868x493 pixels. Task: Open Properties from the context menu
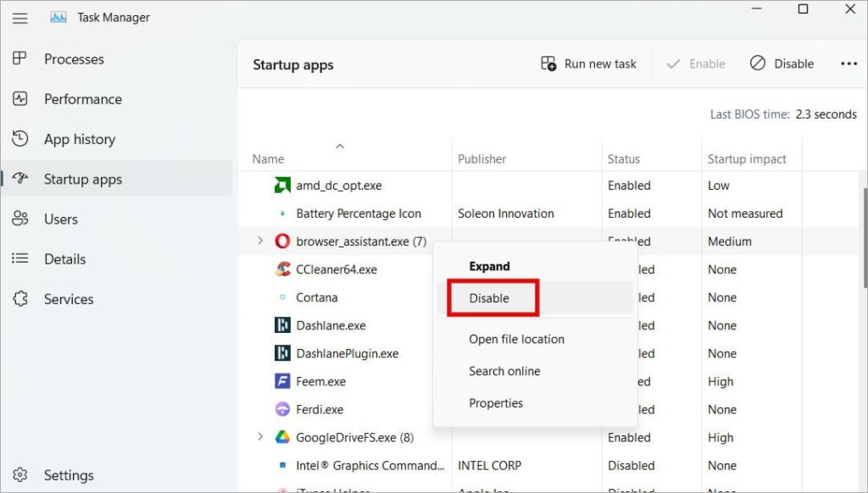(496, 403)
